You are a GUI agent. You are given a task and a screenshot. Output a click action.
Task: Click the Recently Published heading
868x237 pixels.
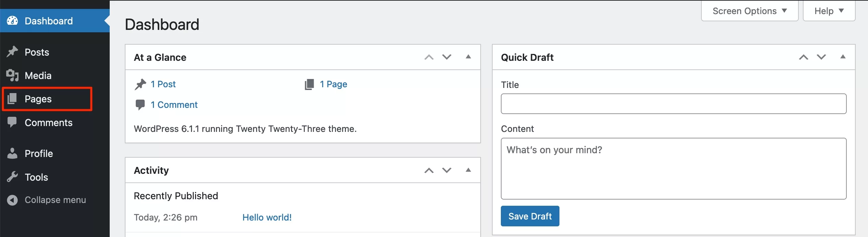tap(176, 196)
